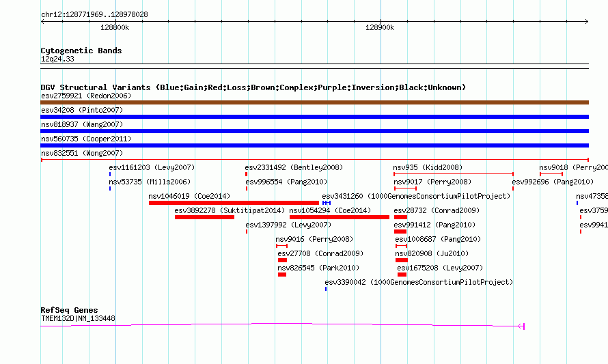Open the red nsv1054294 Coe2014 bar
This screenshot has height=364, width=608.
340,217
